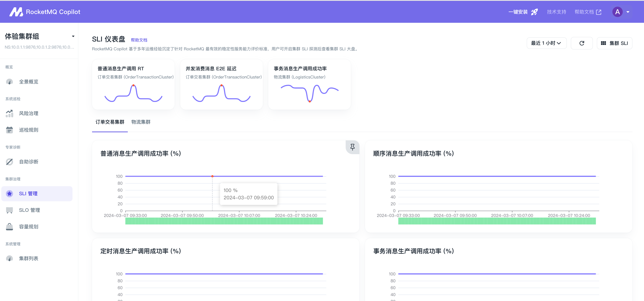Click the NS:10.0.1.1:9876 address text
The height and width of the screenshot is (301, 644).
39,47
